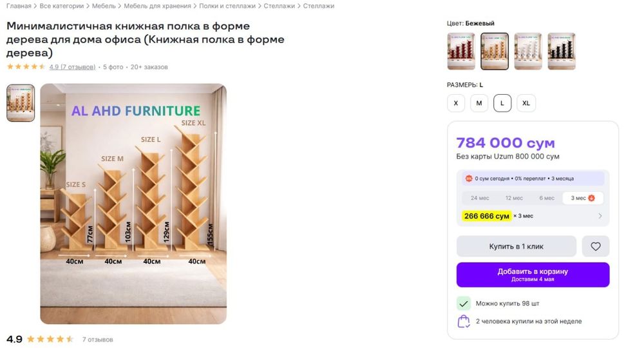Click the heart favorite icon button
Viewport: 644px width, 348px height.
[596, 246]
